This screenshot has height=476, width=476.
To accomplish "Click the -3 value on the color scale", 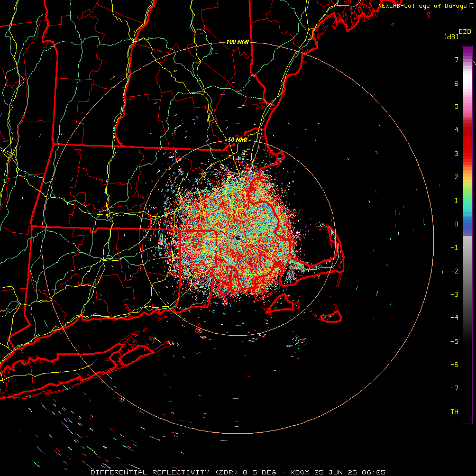I will pyautogui.click(x=454, y=294).
